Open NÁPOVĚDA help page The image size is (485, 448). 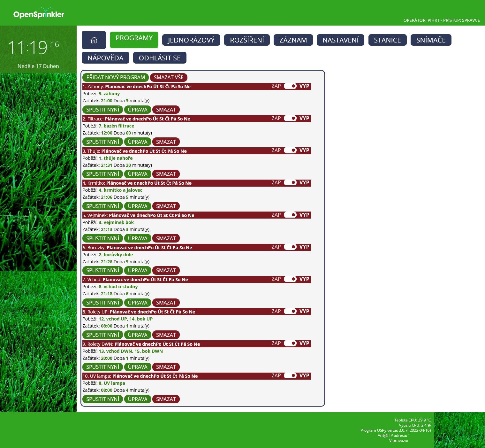point(105,58)
